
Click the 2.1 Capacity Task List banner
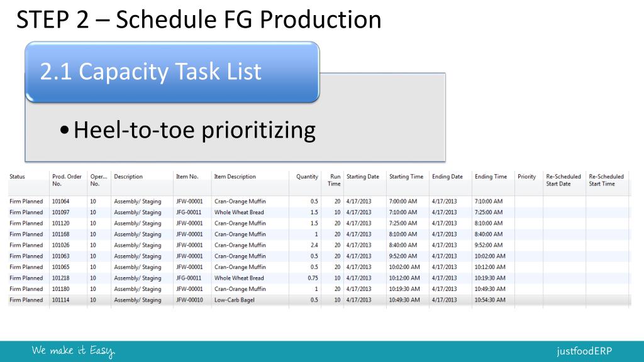pyautogui.click(x=172, y=72)
